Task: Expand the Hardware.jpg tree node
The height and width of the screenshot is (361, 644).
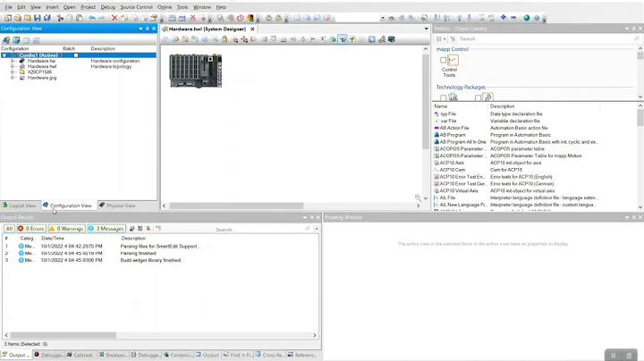Action: [13, 78]
